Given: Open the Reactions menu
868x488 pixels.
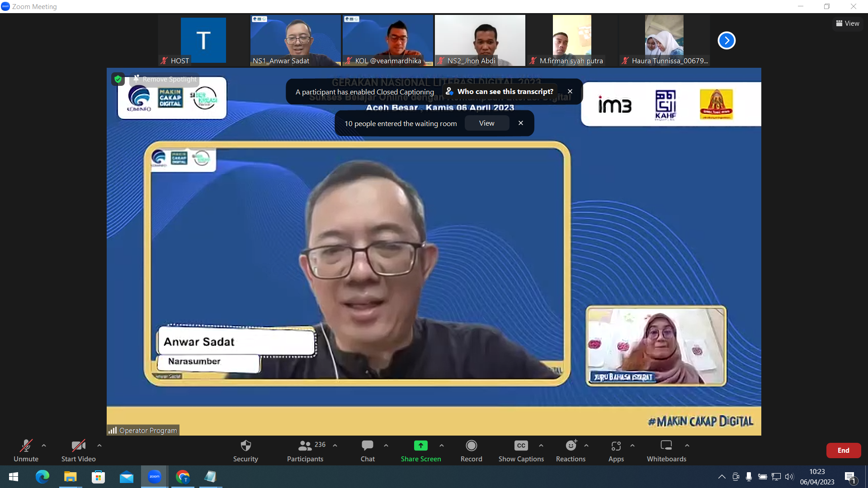Looking at the screenshot, I should (571, 450).
